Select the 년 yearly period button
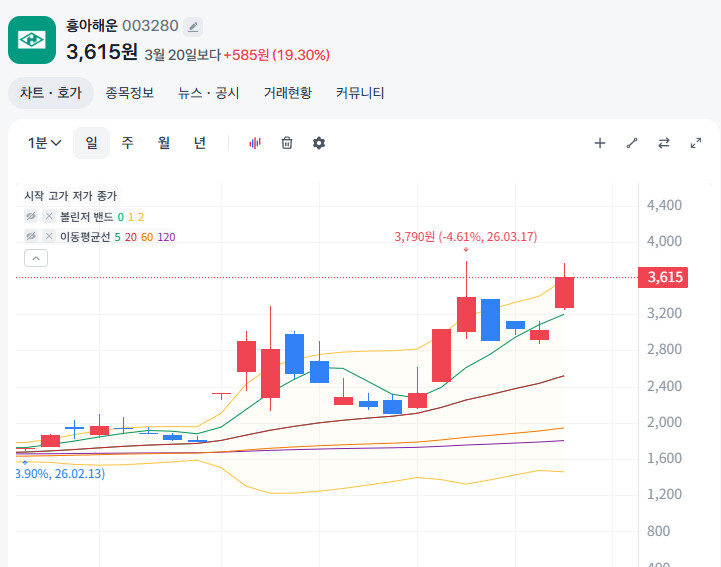721x567 pixels. [200, 143]
